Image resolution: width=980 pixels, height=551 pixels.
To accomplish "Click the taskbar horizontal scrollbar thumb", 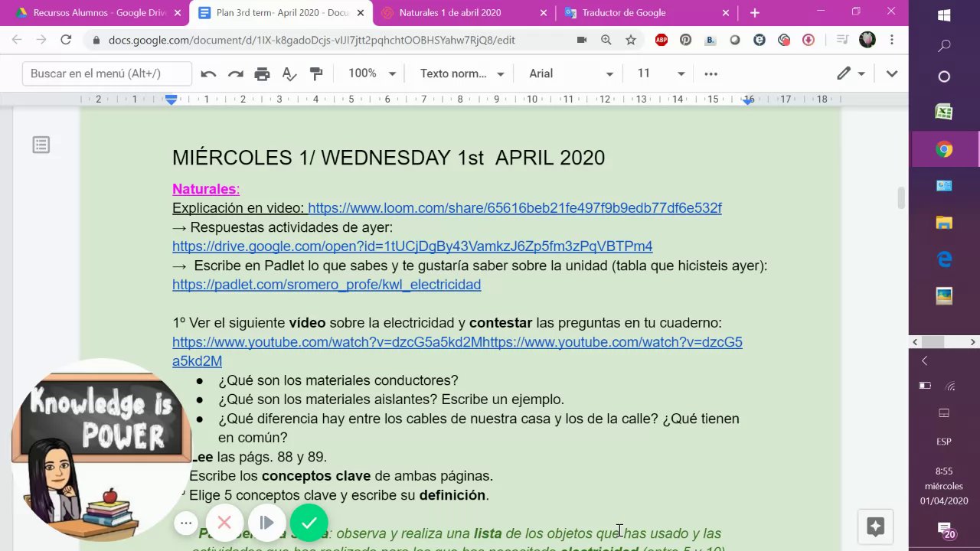I will [933, 342].
